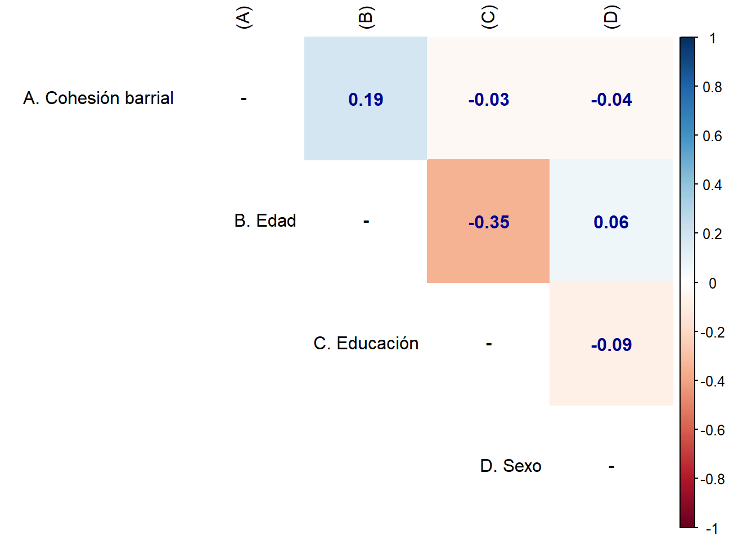The height and width of the screenshot is (540, 756).
Task: Click the diagonal dash in the Edad row
Action: 366,222
